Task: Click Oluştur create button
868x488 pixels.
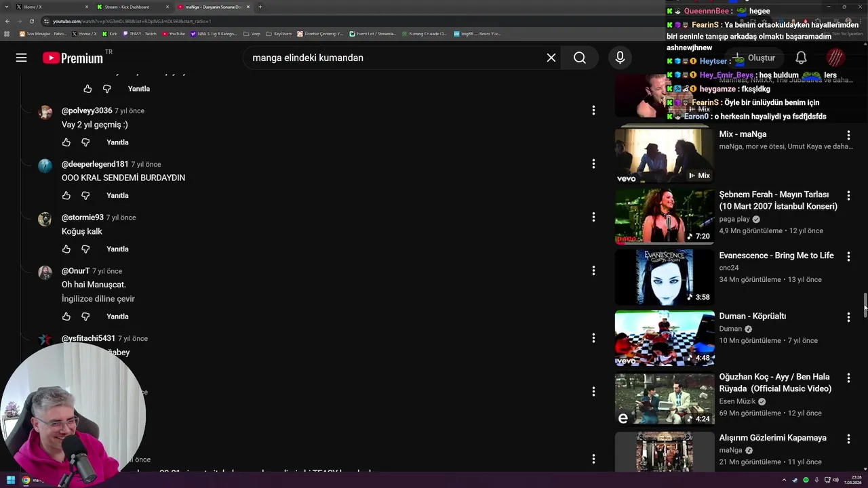Action: [x=754, y=58]
